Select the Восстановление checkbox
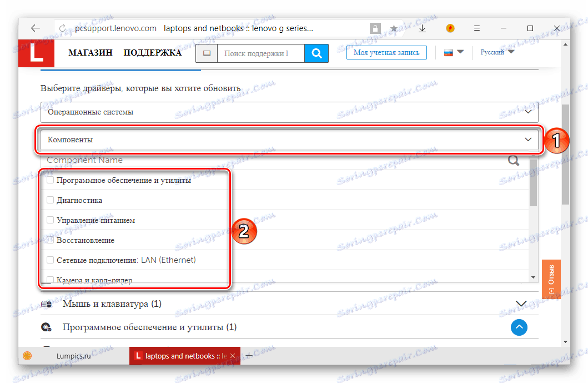Screen dimensions: 588x383 pos(50,240)
